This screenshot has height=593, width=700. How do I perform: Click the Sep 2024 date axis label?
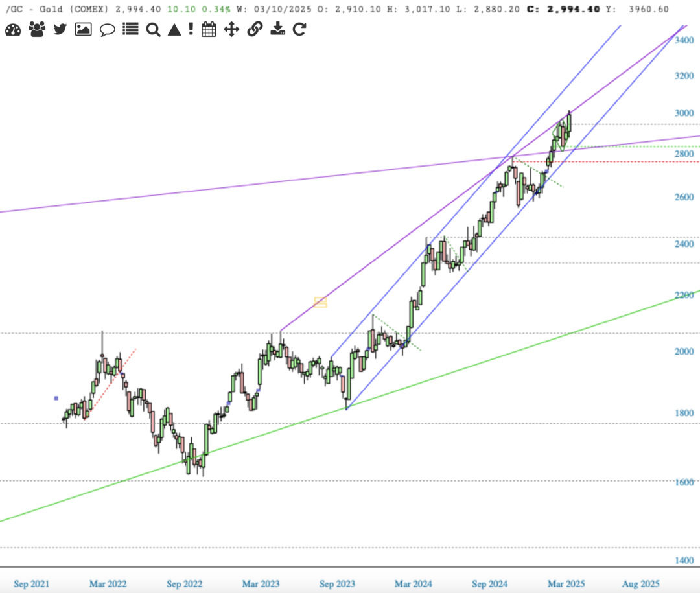(490, 584)
